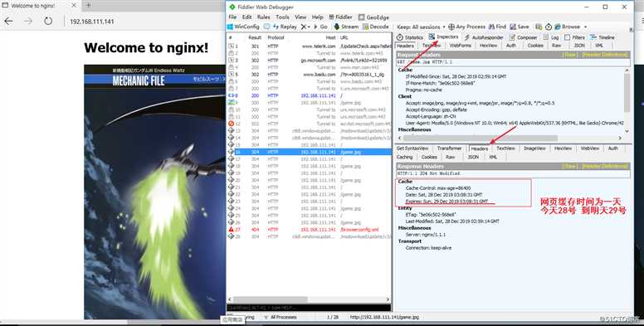644x326 pixels.
Task: Close the Welcome to nginx browser tab
Action: (74, 6)
